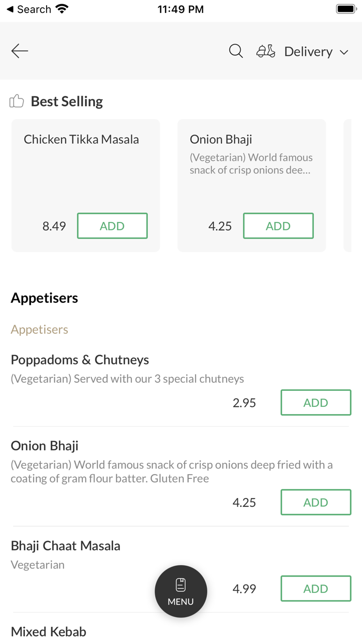Screen dimensions: 362x644
Task: Open search using the magnifier icon
Action: pyautogui.click(x=235, y=51)
